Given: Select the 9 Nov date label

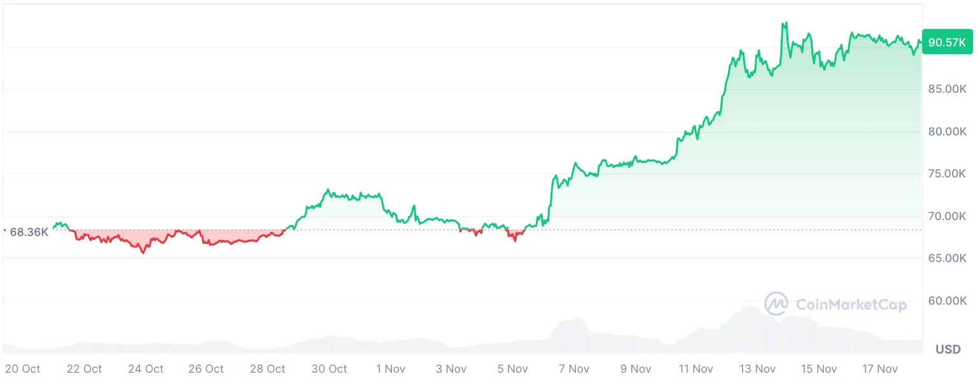Looking at the screenshot, I should coord(636,369).
